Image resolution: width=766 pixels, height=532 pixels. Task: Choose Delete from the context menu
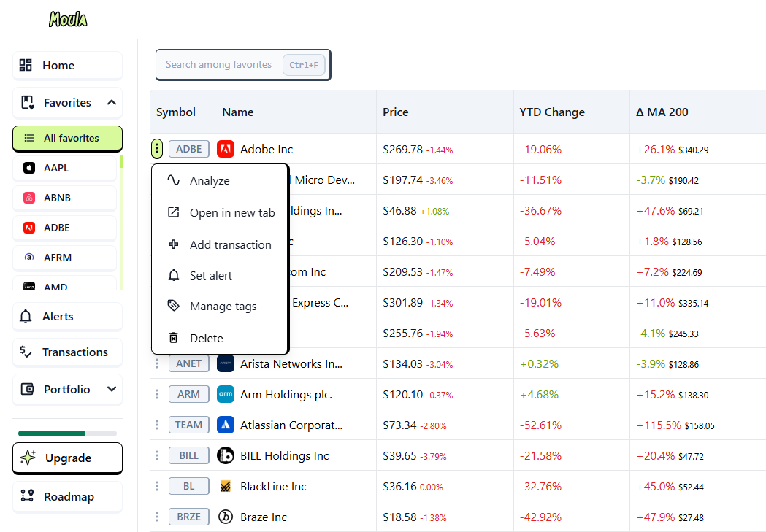tap(220, 338)
